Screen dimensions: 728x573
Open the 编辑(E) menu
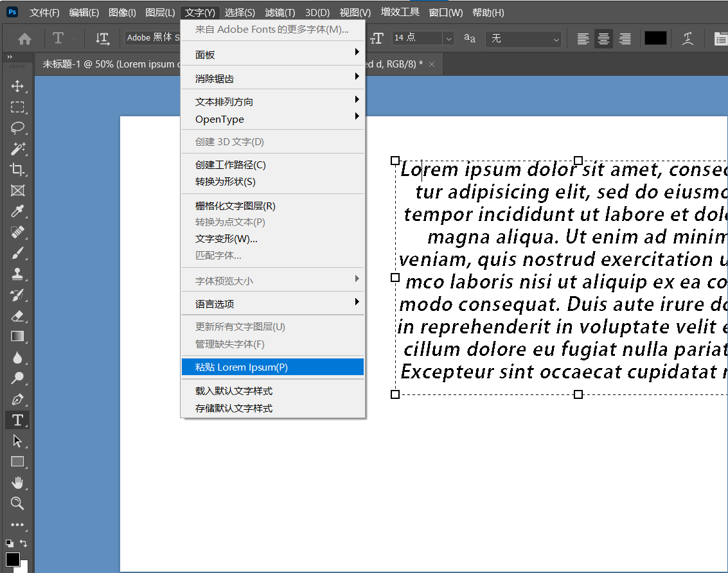pos(84,13)
